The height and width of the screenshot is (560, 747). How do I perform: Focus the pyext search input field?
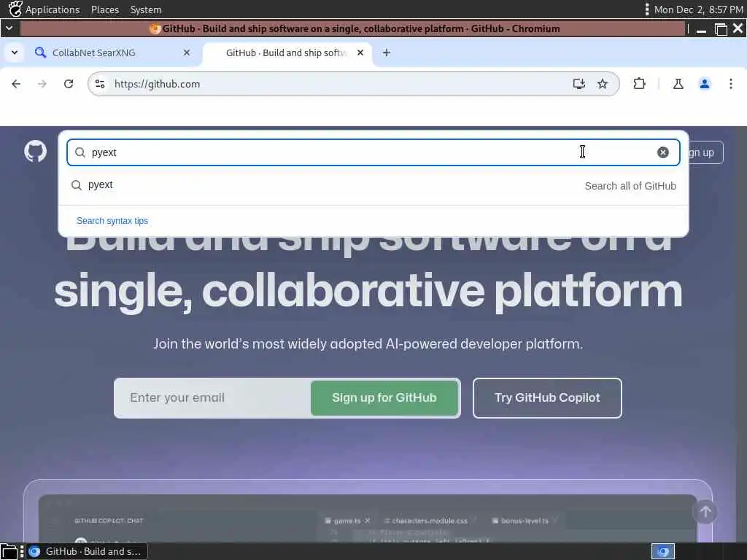pos(373,152)
